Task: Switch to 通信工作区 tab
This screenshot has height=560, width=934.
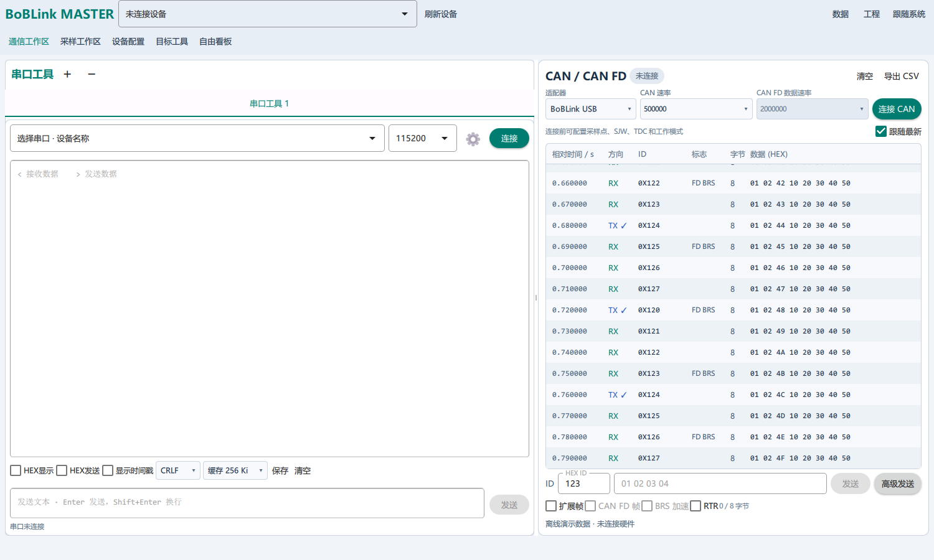Action: click(29, 42)
